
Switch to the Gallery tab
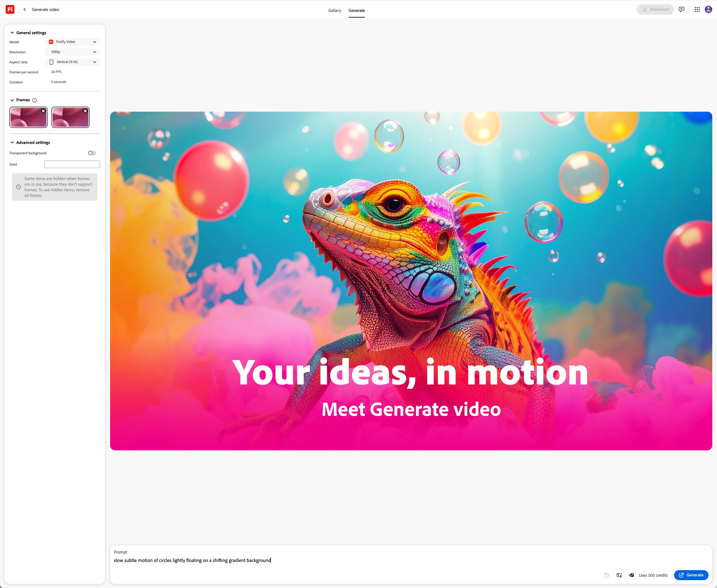[x=334, y=10]
